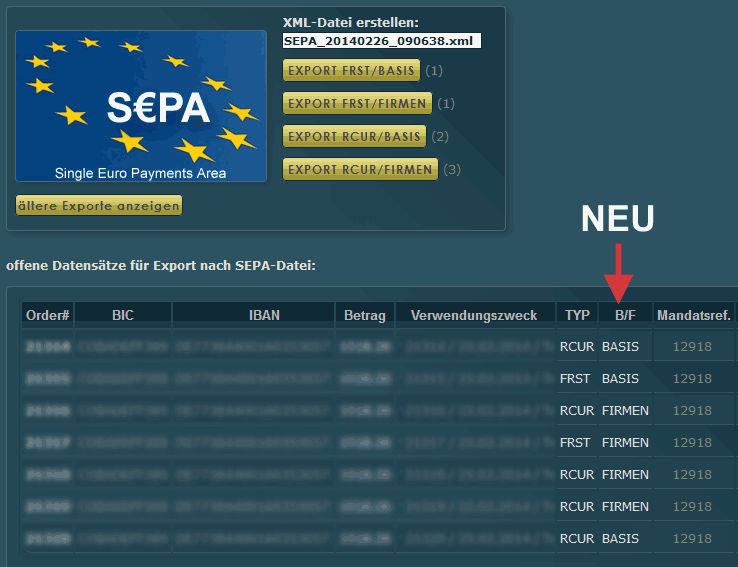The height and width of the screenshot is (567, 738).
Task: Click FRST in the fourth table row
Action: 575,443
